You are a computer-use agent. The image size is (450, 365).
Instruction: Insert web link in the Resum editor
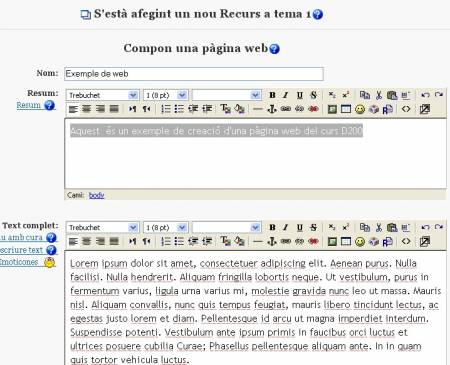286,109
